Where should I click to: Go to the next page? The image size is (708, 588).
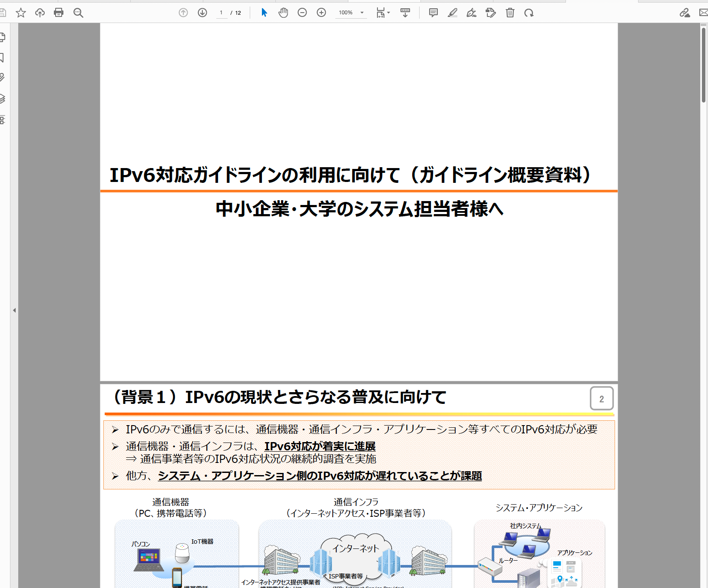coord(202,13)
